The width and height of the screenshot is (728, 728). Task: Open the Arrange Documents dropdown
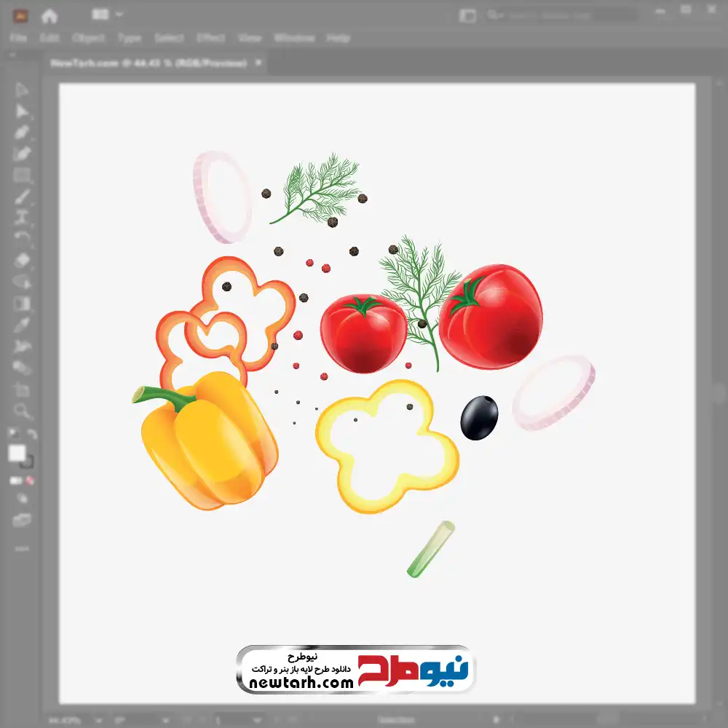click(x=108, y=15)
